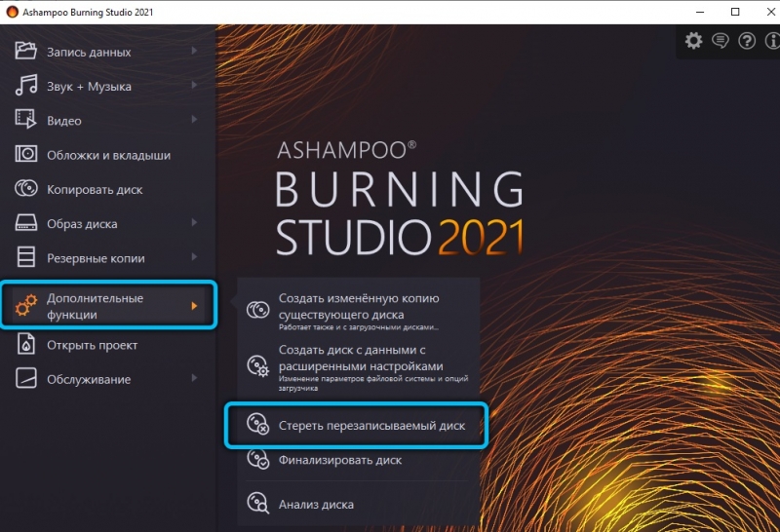Click the disc-check icon for Финализировать диск

click(x=258, y=459)
